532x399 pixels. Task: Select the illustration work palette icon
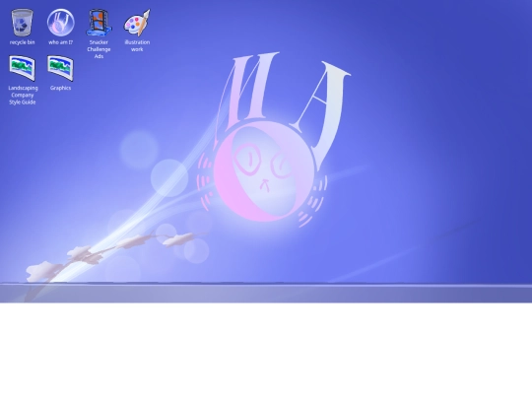click(137, 23)
